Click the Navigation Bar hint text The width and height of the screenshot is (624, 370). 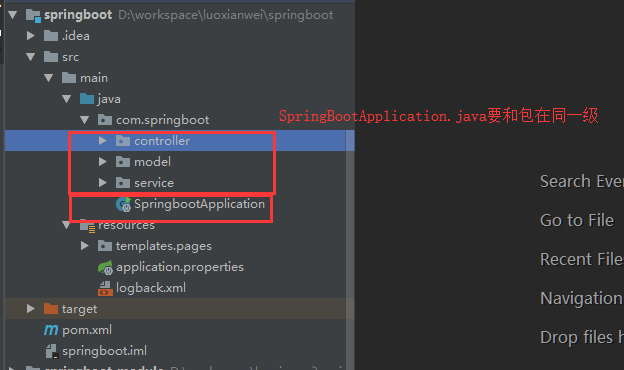tap(582, 298)
